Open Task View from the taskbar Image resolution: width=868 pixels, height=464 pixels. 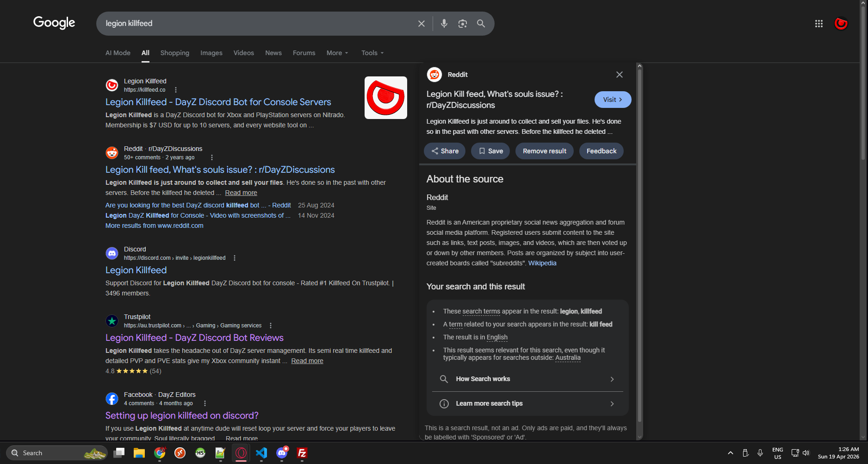(x=119, y=453)
